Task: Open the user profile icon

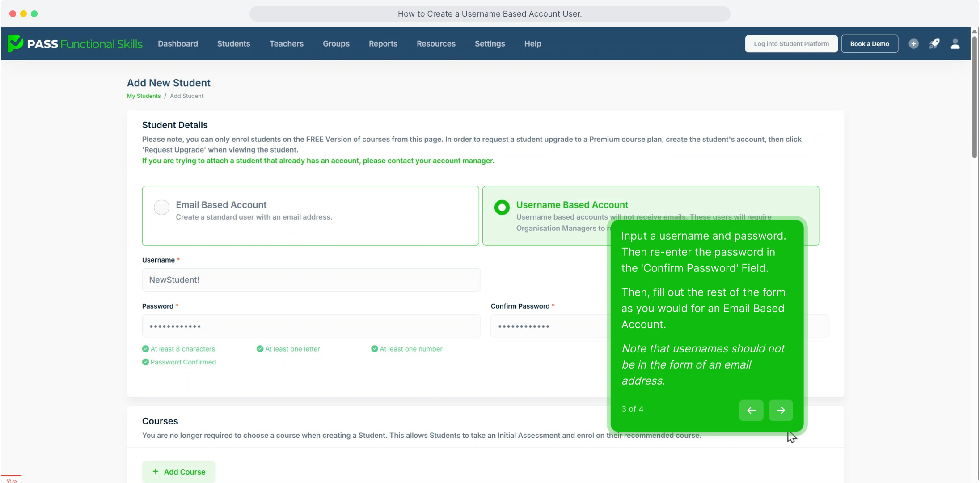Action: point(955,44)
